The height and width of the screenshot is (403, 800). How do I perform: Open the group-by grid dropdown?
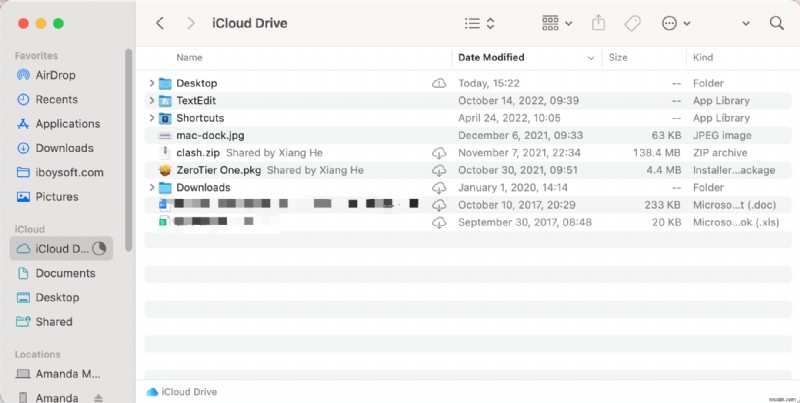point(557,23)
